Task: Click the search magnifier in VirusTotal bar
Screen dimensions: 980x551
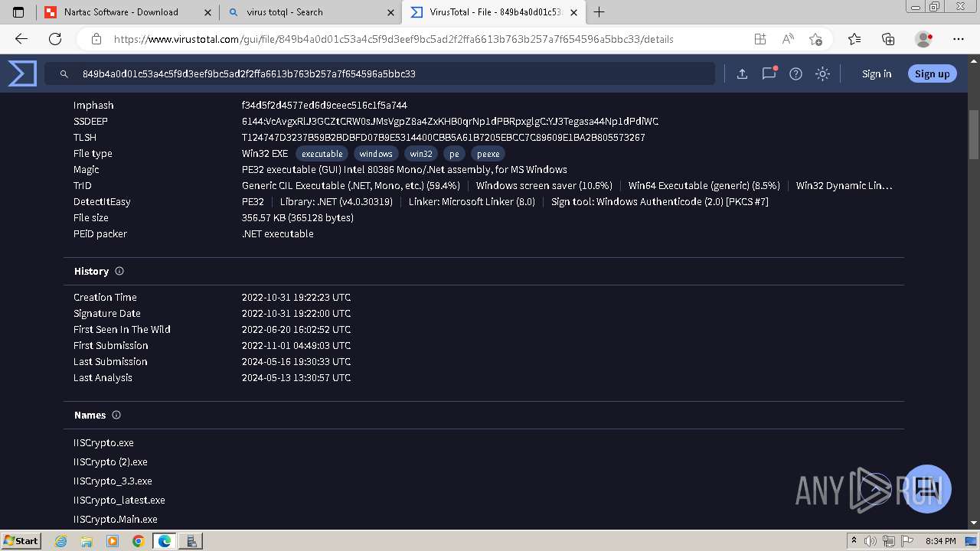Action: [64, 74]
